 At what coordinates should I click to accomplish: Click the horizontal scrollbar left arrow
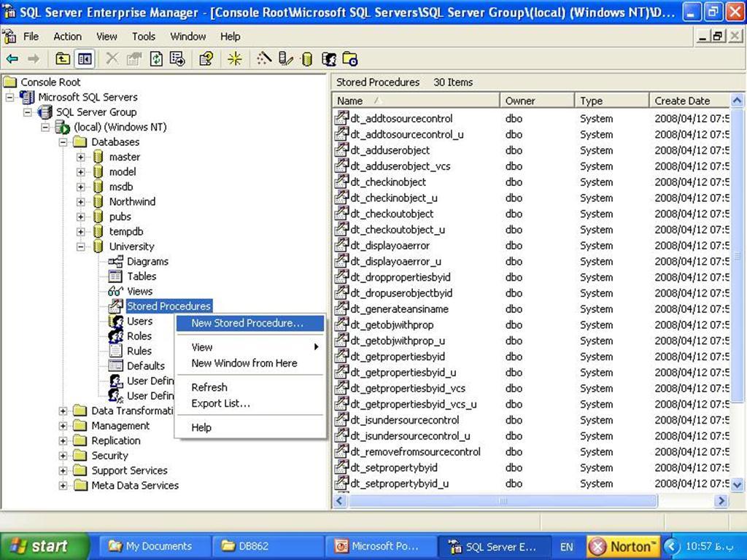coord(340,500)
